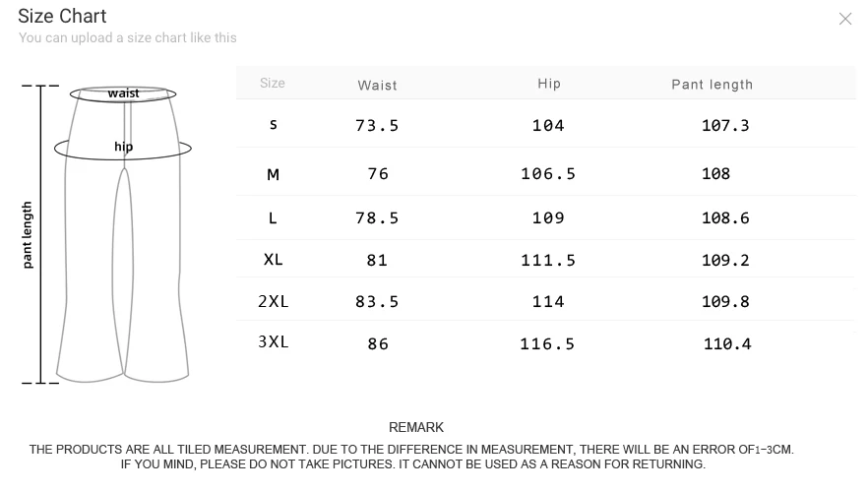Click the hip label on the diagram
This screenshot has height=492, width=868.
[x=123, y=148]
